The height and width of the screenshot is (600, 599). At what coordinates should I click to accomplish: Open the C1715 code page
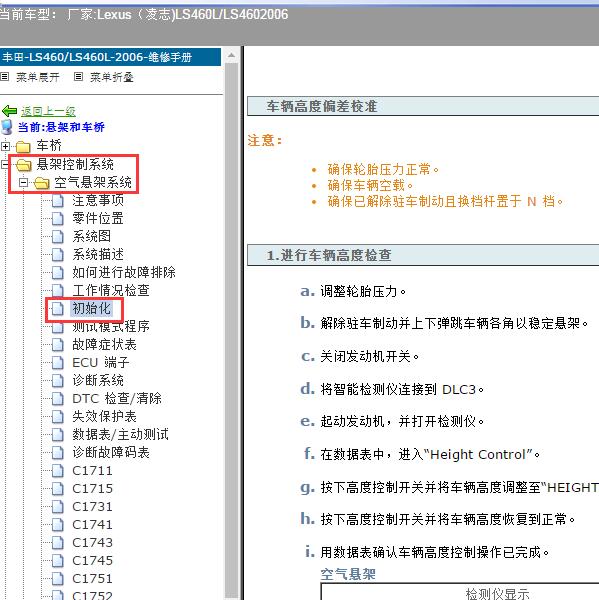[93, 489]
